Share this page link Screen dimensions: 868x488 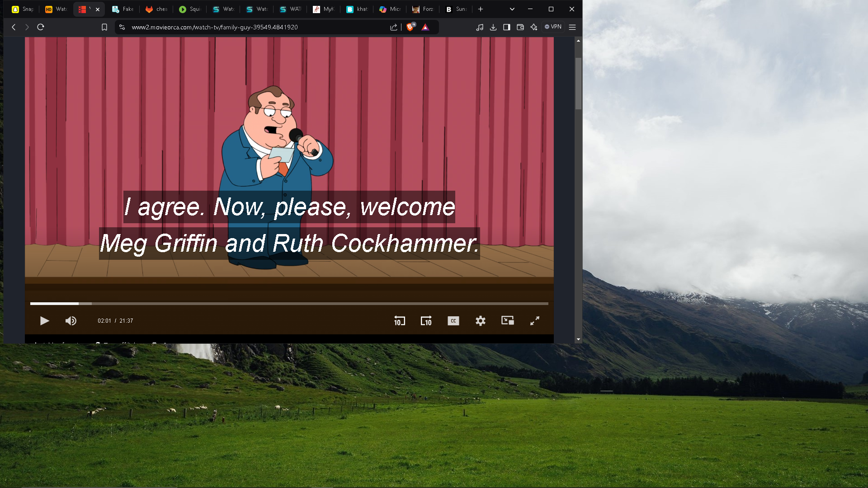[394, 27]
